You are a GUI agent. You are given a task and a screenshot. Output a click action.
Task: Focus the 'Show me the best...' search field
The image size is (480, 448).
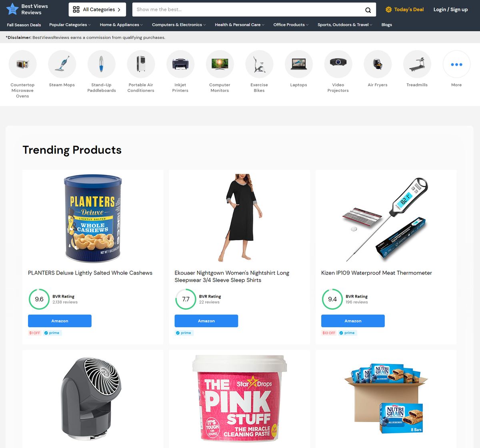pyautogui.click(x=248, y=10)
